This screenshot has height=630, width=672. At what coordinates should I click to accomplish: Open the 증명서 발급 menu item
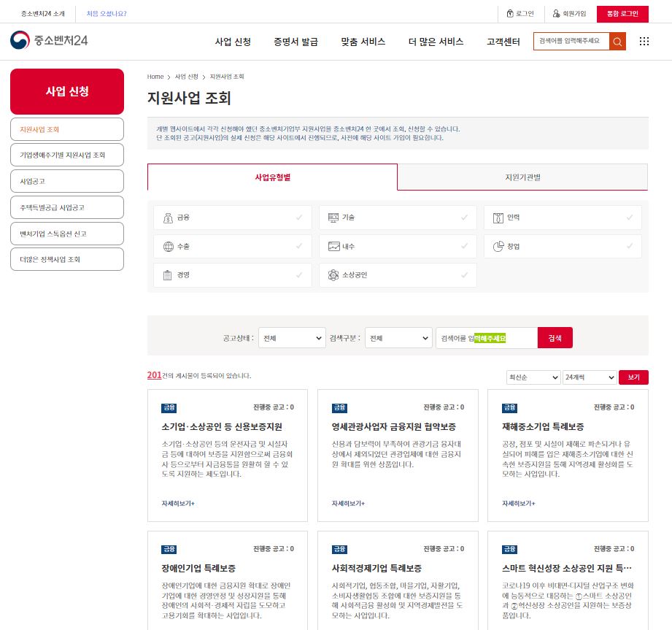click(x=297, y=42)
